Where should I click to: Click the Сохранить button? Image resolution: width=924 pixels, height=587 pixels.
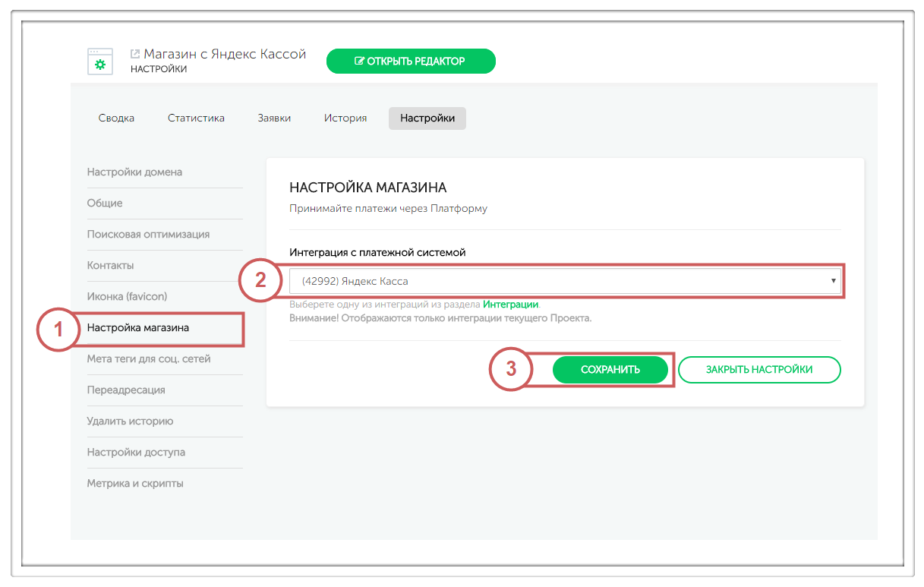click(x=610, y=370)
